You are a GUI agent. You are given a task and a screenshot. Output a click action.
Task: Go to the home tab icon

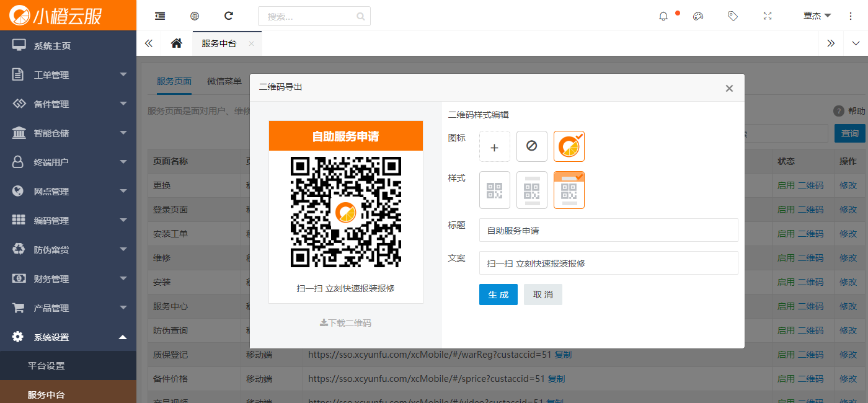[177, 43]
